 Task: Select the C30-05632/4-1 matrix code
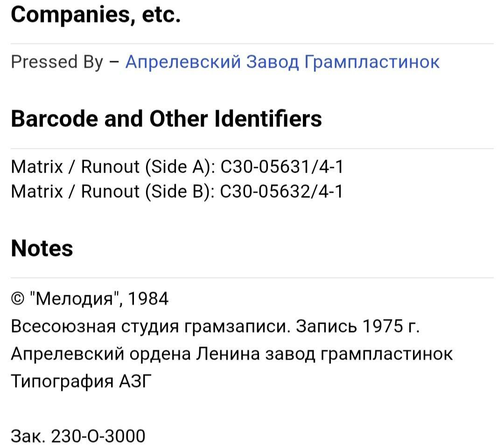281,191
